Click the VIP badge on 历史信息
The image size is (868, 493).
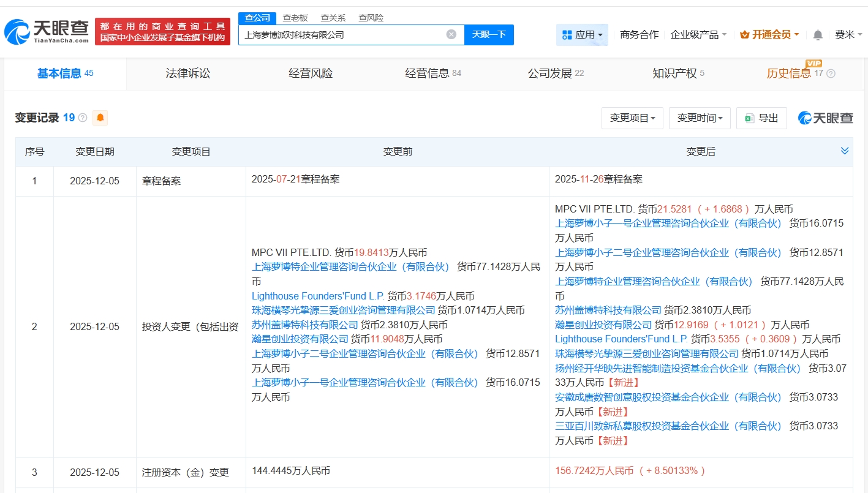coord(814,64)
